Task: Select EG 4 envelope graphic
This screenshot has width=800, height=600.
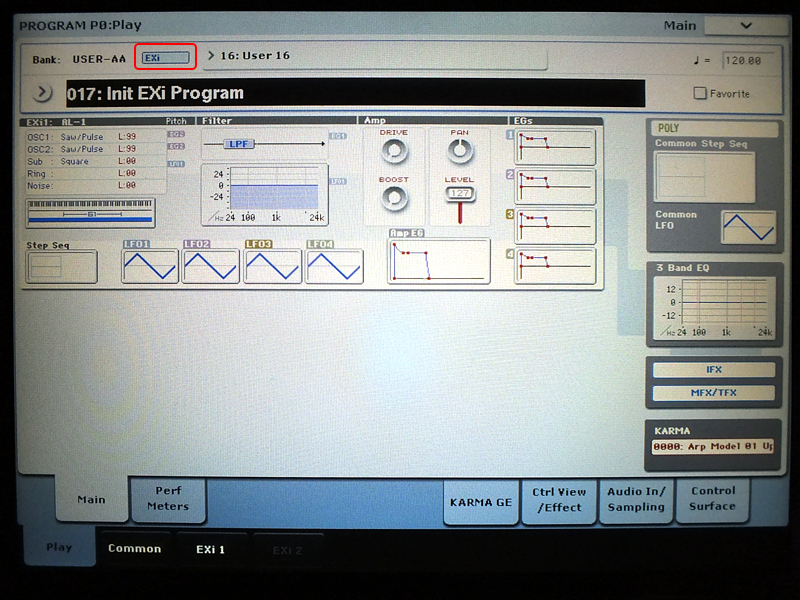Action: coord(555,266)
